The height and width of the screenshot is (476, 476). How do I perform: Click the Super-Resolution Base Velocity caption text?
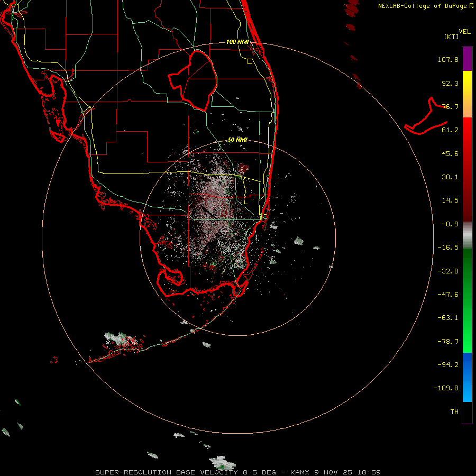coord(237,472)
